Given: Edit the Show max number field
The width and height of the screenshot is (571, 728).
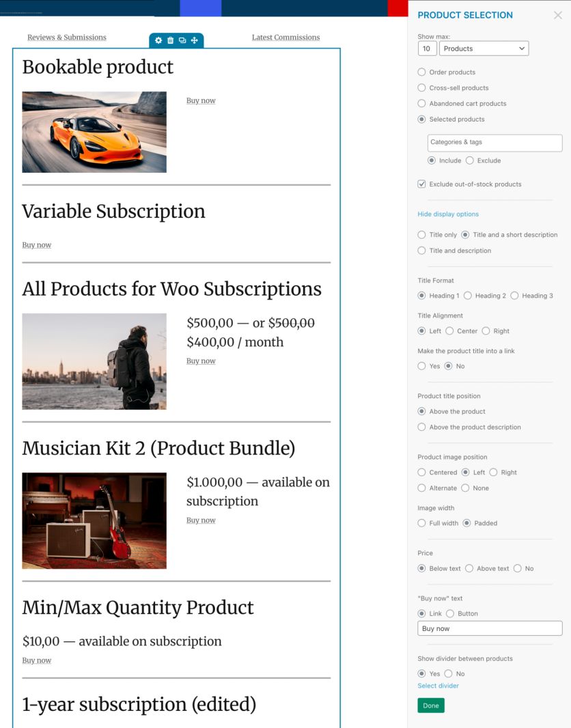Looking at the screenshot, I should (x=427, y=48).
